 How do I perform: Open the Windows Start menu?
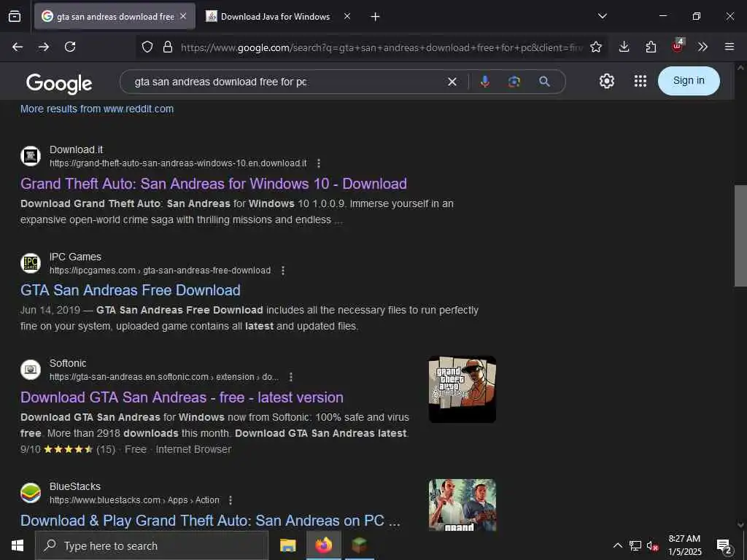pyautogui.click(x=18, y=545)
